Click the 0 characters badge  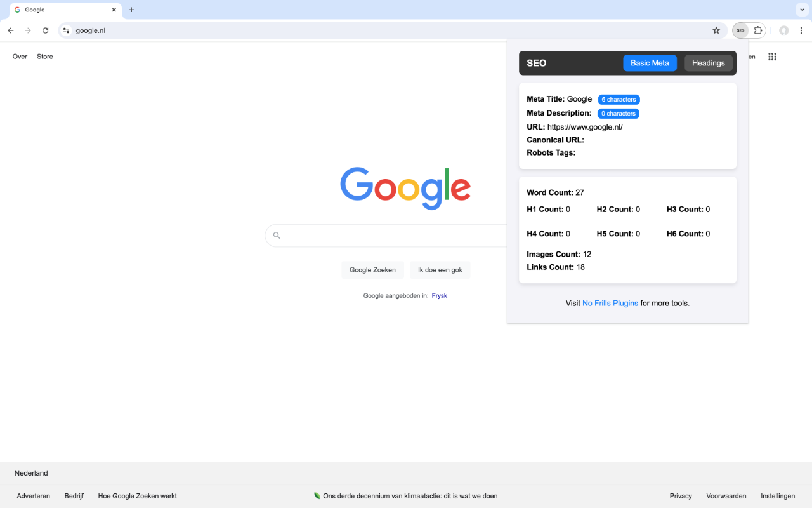(619, 114)
